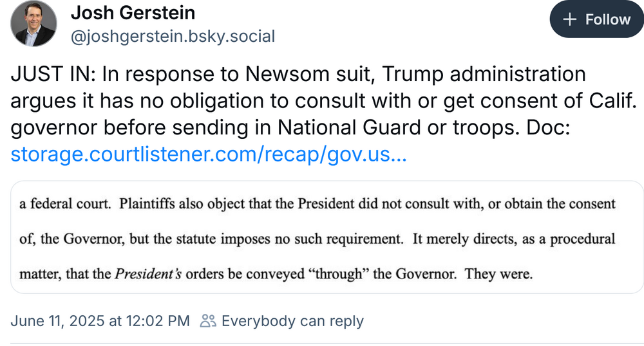644x346 pixels.
Task: Follow Josh Gerstein's account
Action: coord(596,19)
